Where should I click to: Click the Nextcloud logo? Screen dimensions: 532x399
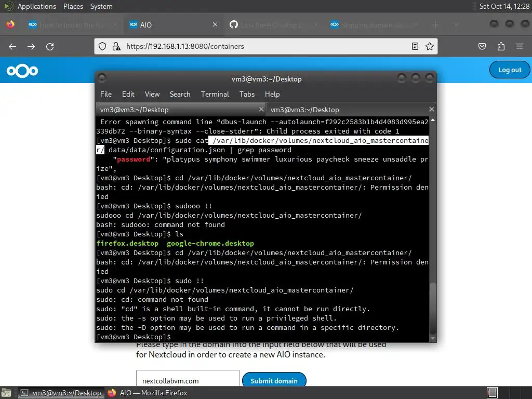coord(22,71)
